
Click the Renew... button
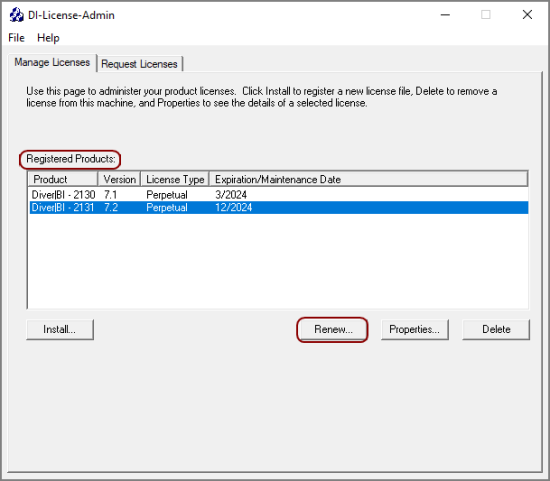point(333,329)
